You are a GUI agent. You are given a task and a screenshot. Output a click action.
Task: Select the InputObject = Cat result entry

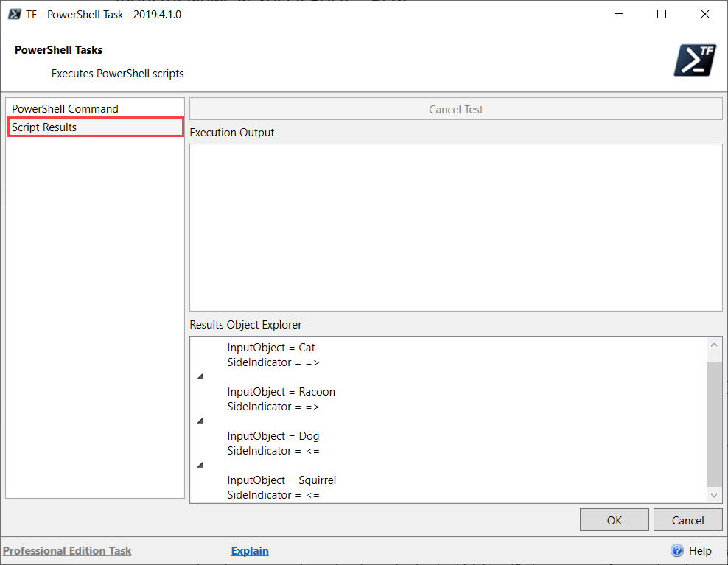pyautogui.click(x=271, y=347)
